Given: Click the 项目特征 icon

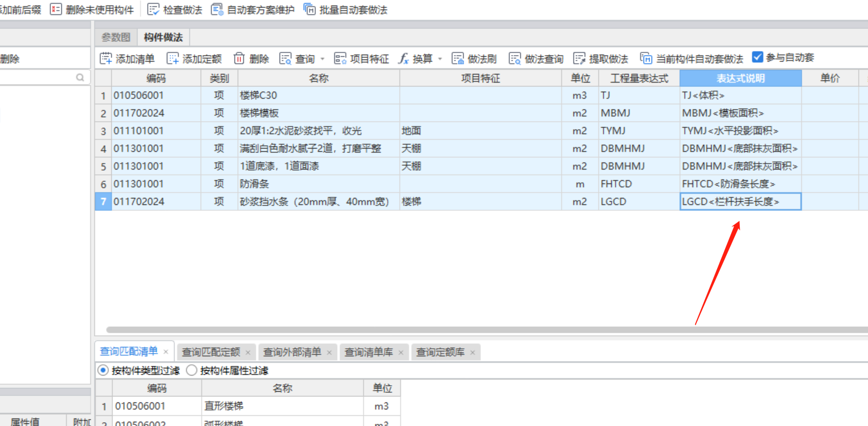Looking at the screenshot, I should click(x=340, y=58).
